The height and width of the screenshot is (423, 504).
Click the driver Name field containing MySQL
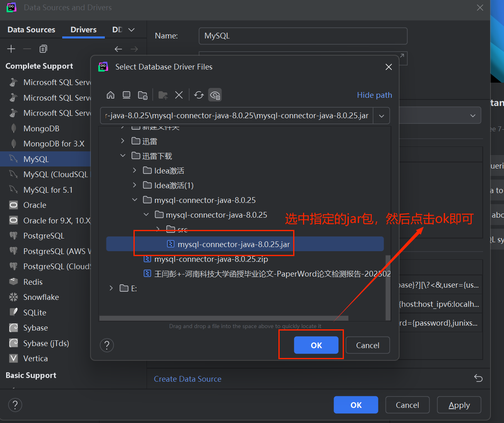click(303, 36)
